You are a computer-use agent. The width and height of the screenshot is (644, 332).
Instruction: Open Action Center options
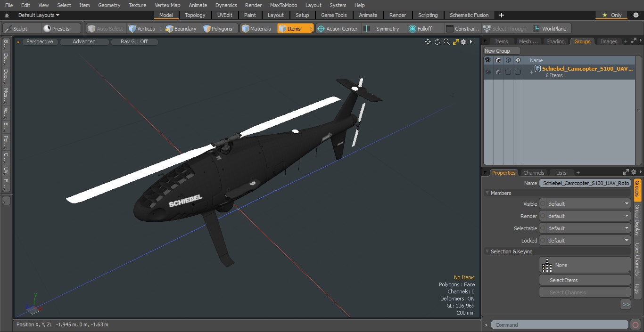[x=338, y=29]
